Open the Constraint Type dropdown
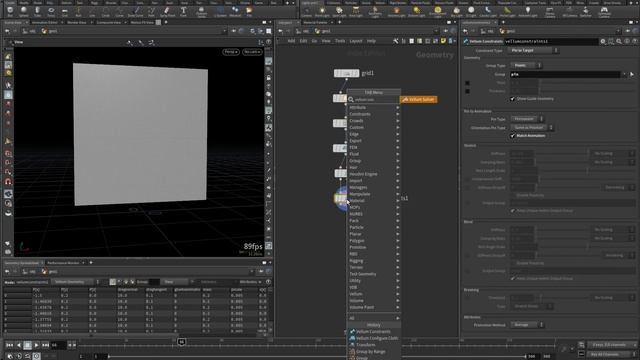This screenshot has height=360, width=640. (534, 51)
